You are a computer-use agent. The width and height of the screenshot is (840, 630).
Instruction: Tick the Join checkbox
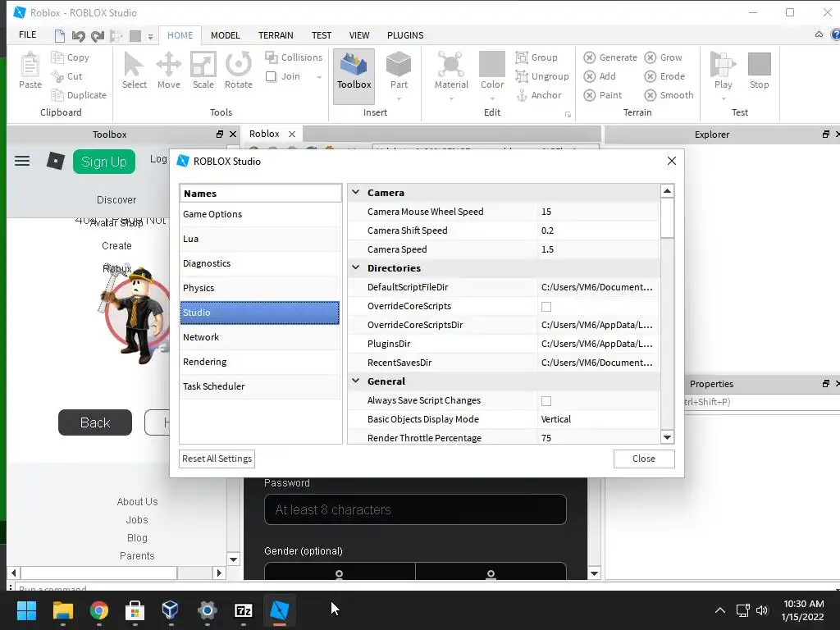click(x=271, y=76)
